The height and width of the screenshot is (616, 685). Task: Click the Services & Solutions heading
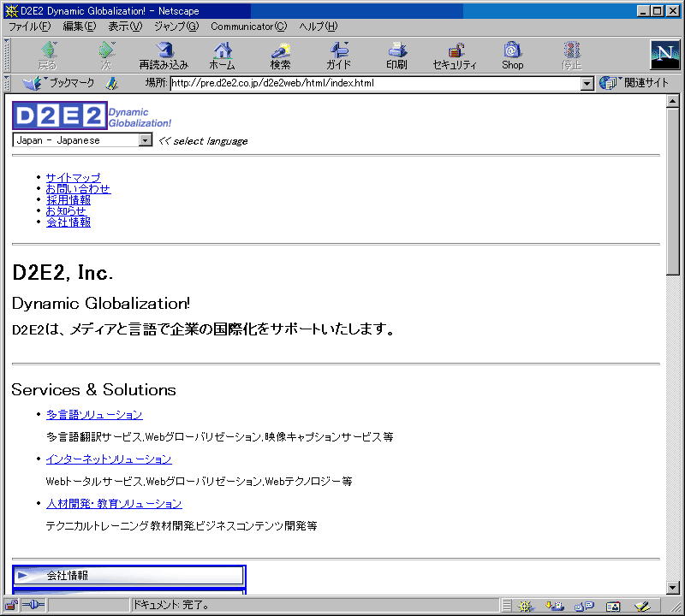(94, 389)
